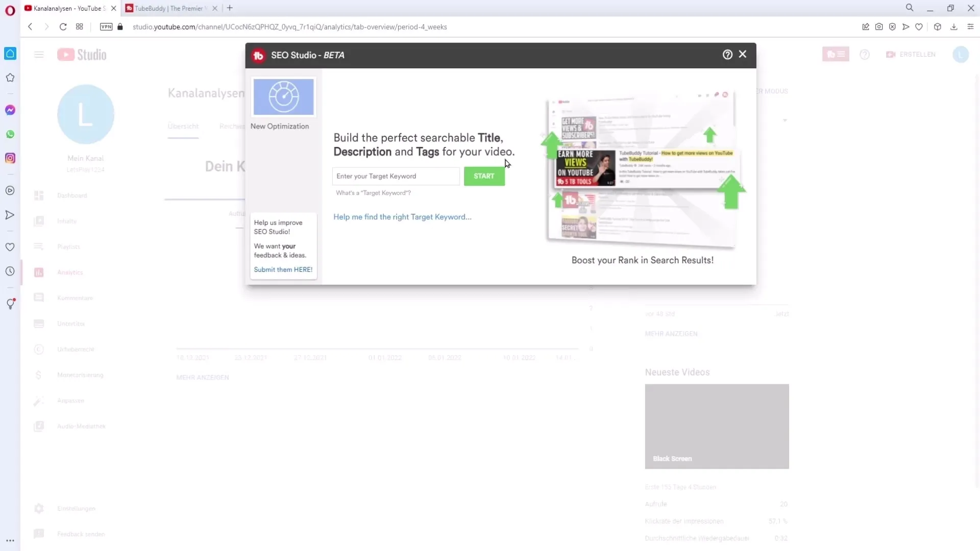Click the YouTube Studio dashboard icon

click(38, 195)
